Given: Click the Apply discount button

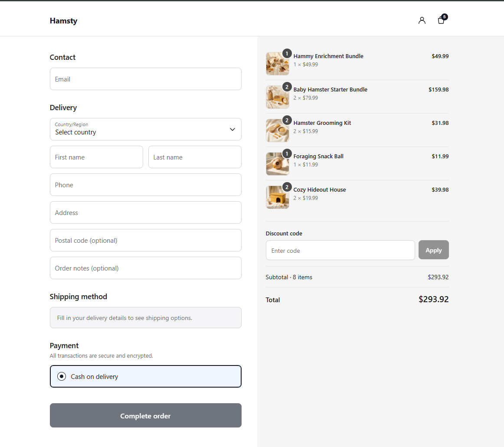Looking at the screenshot, I should coord(434,250).
